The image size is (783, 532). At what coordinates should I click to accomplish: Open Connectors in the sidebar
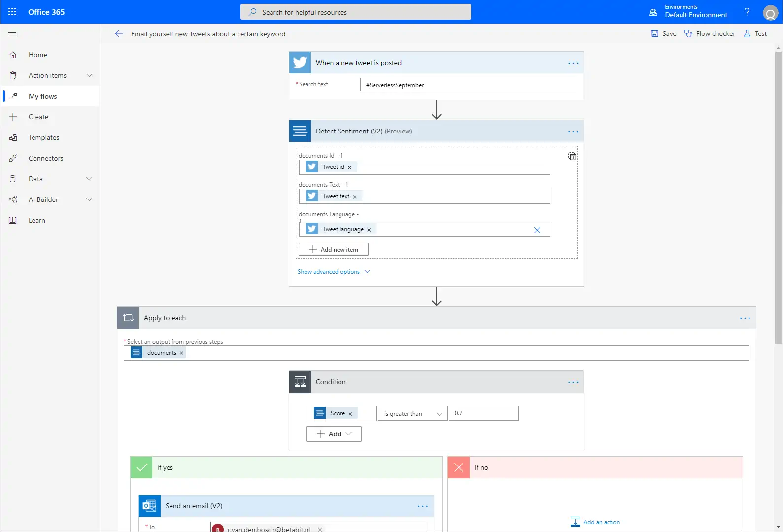point(49,158)
